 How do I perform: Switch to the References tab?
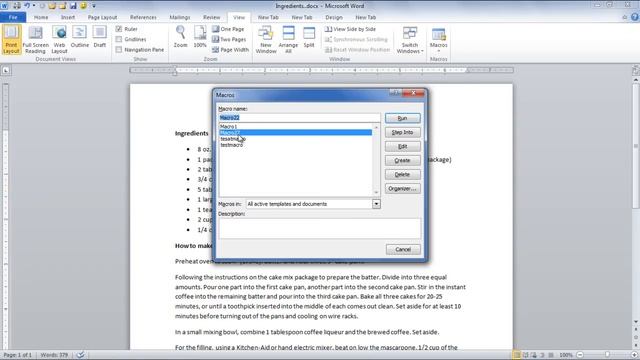coord(143,17)
